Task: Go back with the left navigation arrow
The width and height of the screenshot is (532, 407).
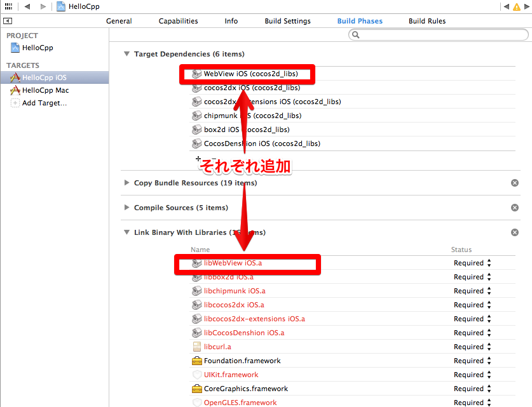Action: pos(27,6)
